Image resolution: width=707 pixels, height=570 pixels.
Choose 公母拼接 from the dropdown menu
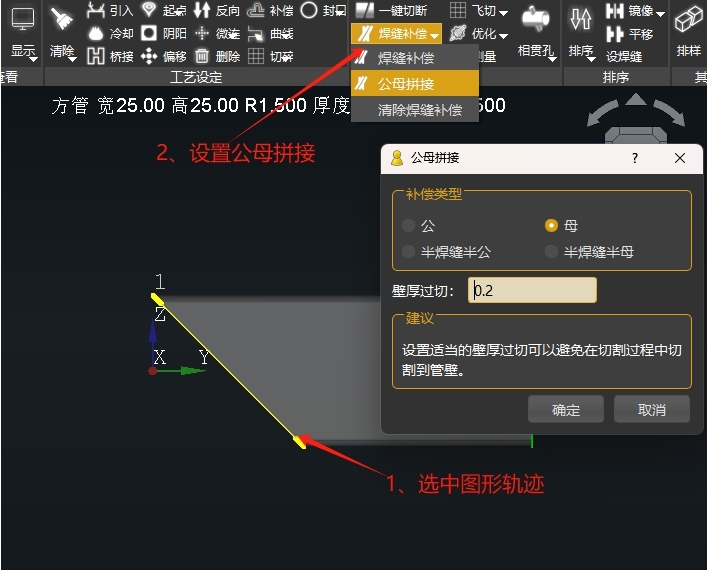tap(414, 84)
